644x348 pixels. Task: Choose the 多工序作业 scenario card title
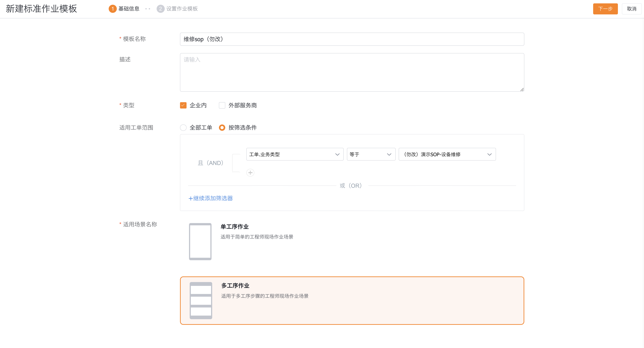(235, 285)
